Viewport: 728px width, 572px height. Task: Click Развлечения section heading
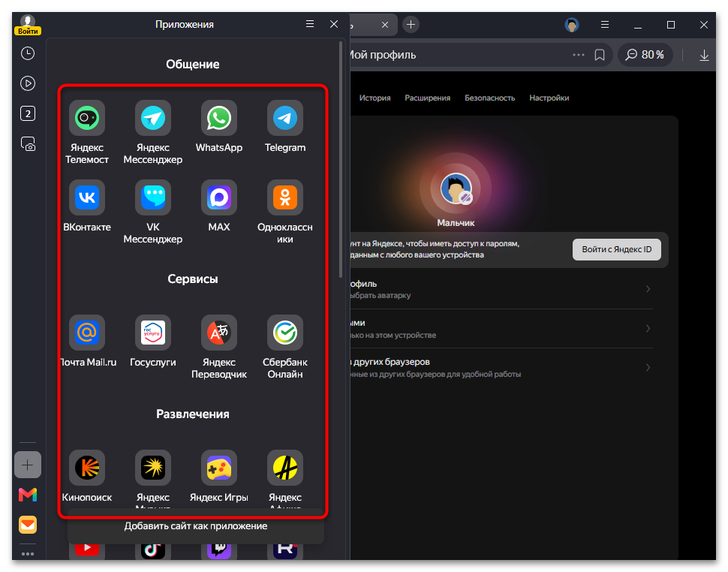193,414
